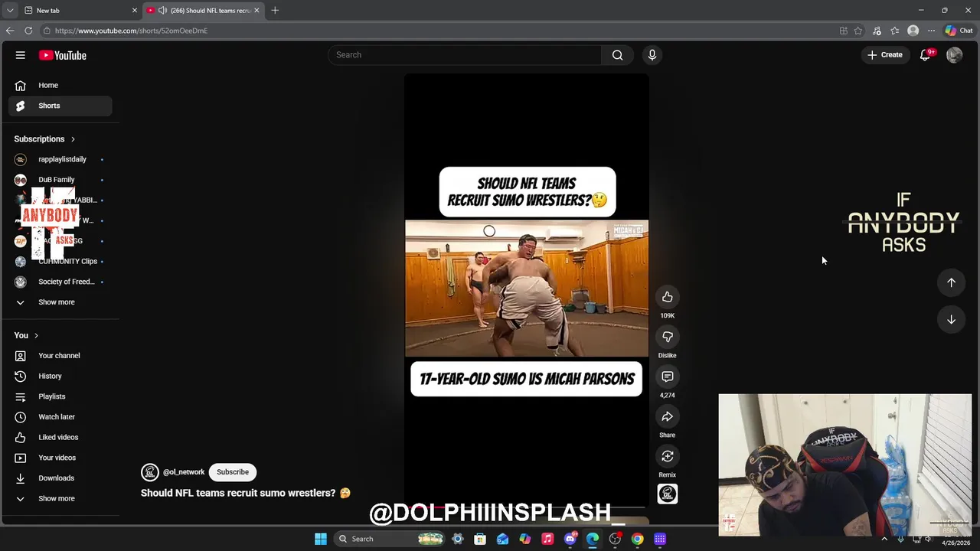Go to the next short with down arrow
This screenshot has height=551, width=980.
pos(951,319)
